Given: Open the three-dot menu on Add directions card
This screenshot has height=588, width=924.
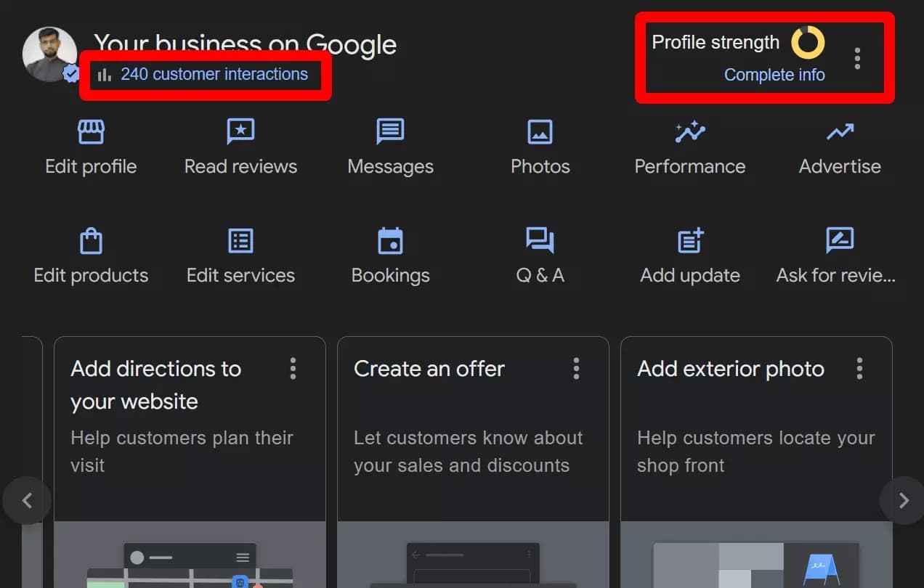Looking at the screenshot, I should 293,368.
